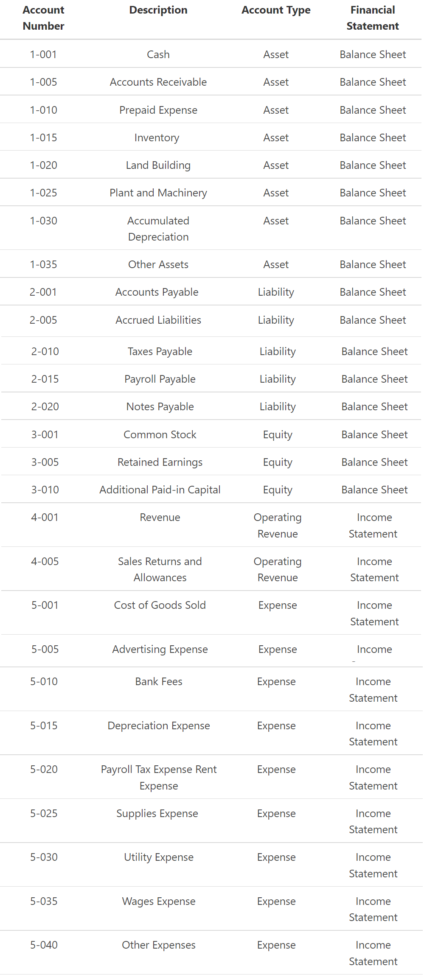Image resolution: width=427 pixels, height=980 pixels.
Task: Click the Accumulated Depreciation description cell
Action: pyautogui.click(x=158, y=229)
